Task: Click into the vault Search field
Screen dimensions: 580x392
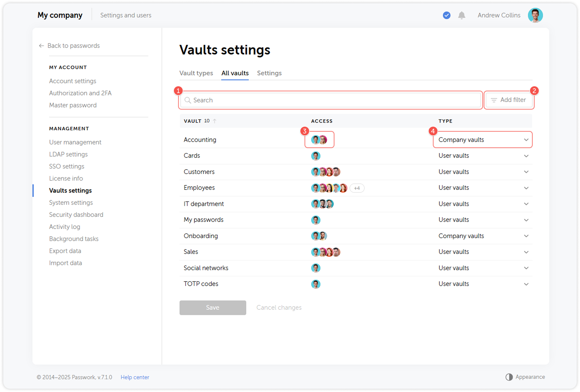Action: coord(330,100)
